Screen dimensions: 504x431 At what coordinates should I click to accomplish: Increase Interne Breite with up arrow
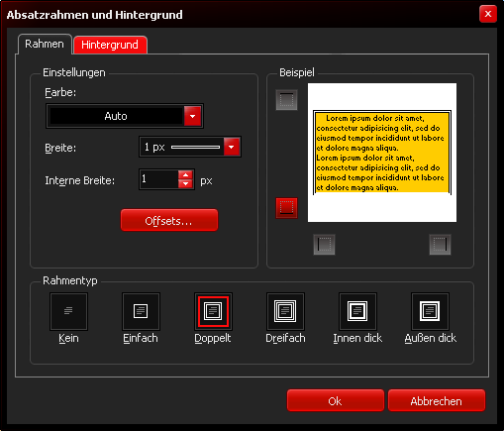coord(185,175)
